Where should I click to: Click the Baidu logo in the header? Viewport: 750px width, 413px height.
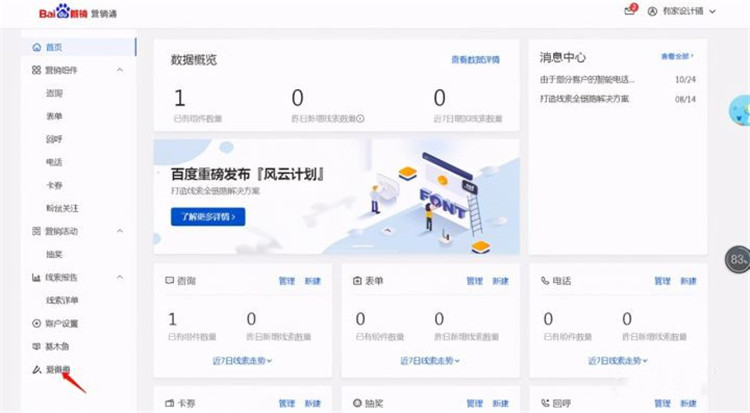pos(62,12)
